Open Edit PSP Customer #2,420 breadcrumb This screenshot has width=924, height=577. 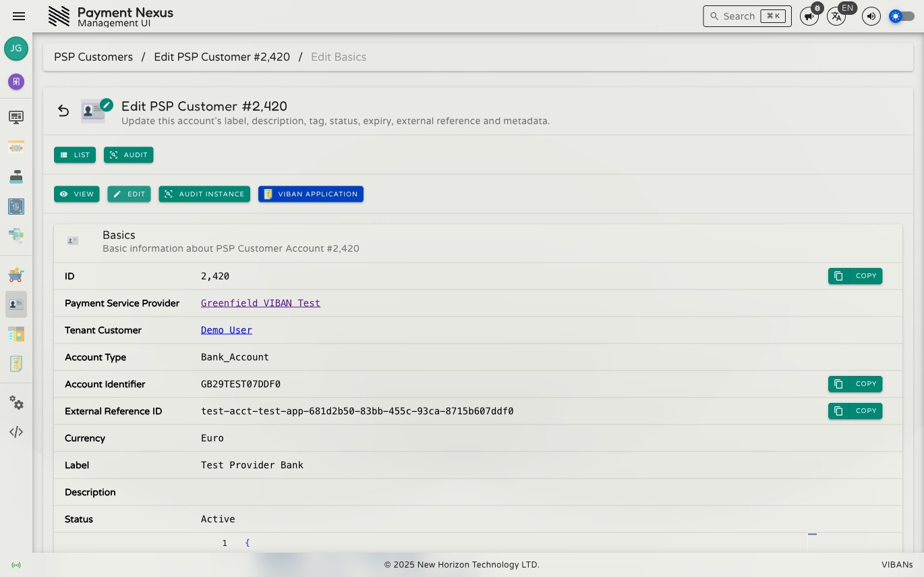point(222,57)
